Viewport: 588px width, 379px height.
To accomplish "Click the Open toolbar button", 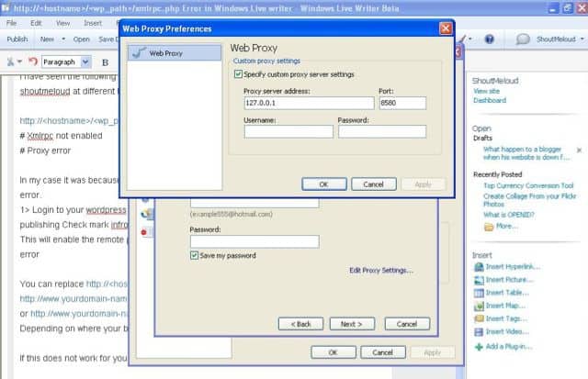I will click(82, 39).
